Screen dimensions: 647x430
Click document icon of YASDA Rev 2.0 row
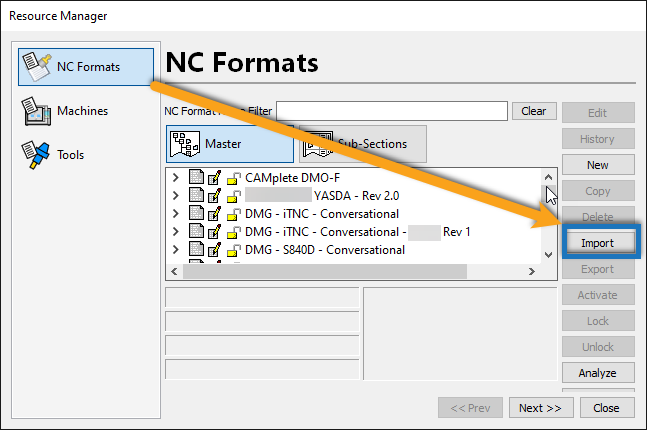196,195
